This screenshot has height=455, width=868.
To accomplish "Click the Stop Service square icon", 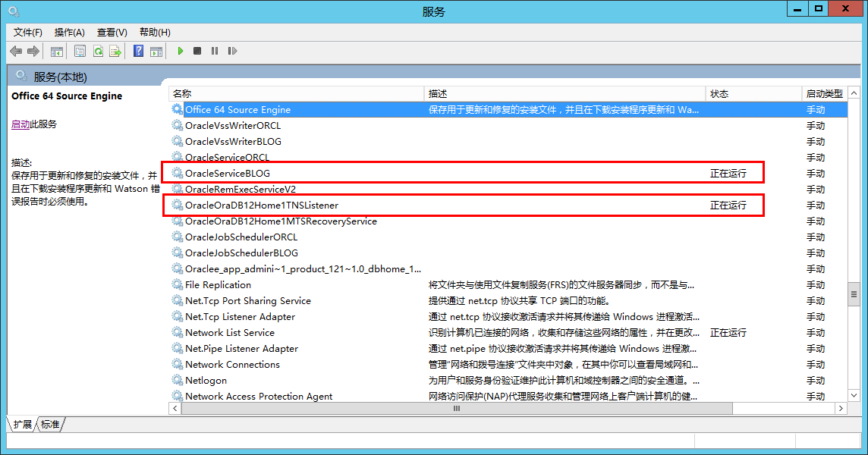I will pyautogui.click(x=197, y=51).
